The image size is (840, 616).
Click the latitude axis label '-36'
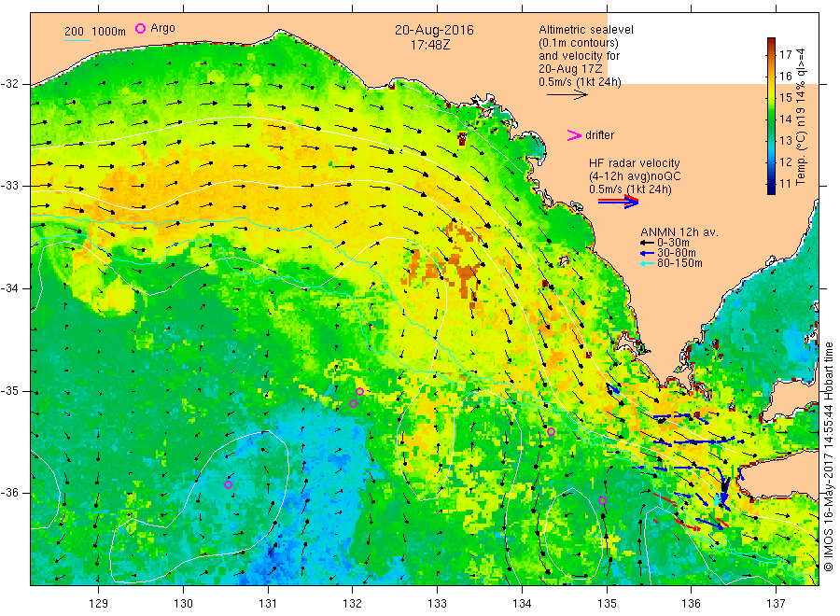[x=9, y=492]
